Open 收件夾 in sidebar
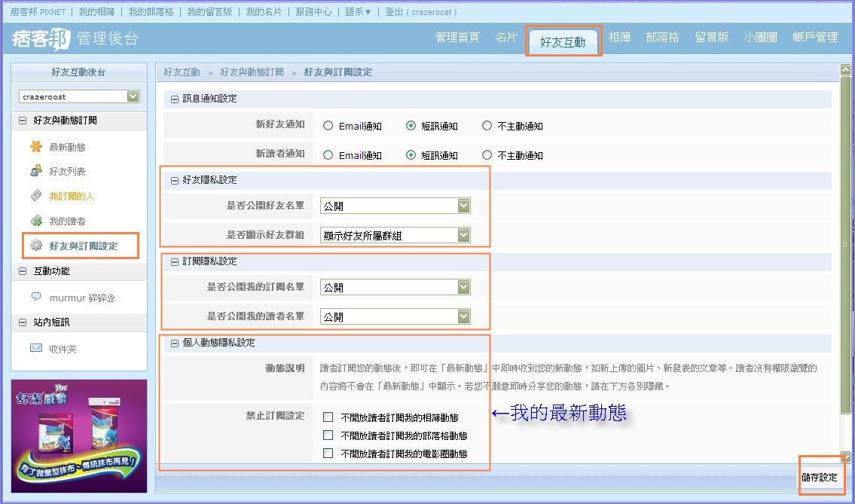855x504 pixels. (x=63, y=349)
